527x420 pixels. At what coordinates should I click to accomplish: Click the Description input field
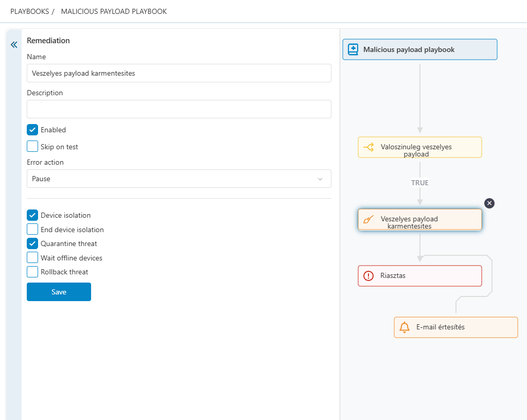[x=179, y=109]
